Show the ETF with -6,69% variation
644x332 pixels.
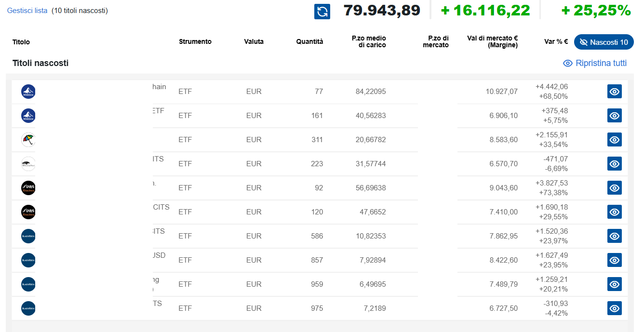pos(614,164)
